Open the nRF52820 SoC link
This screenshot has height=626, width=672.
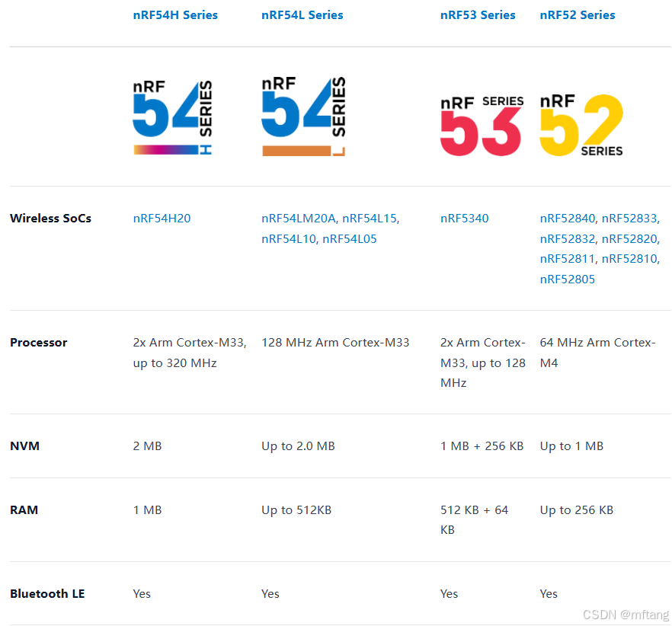(629, 238)
